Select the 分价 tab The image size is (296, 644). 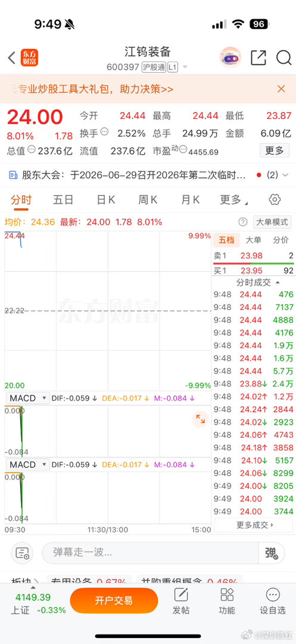pos(281,240)
